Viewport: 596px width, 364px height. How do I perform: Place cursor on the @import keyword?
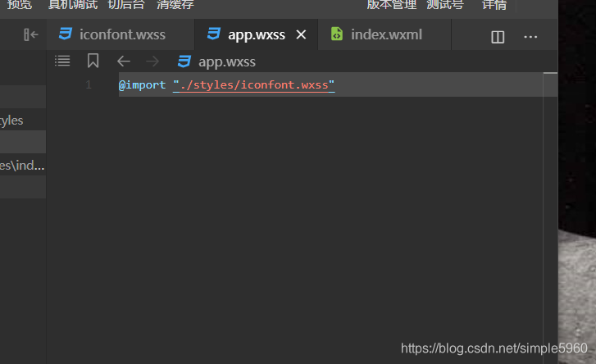142,84
